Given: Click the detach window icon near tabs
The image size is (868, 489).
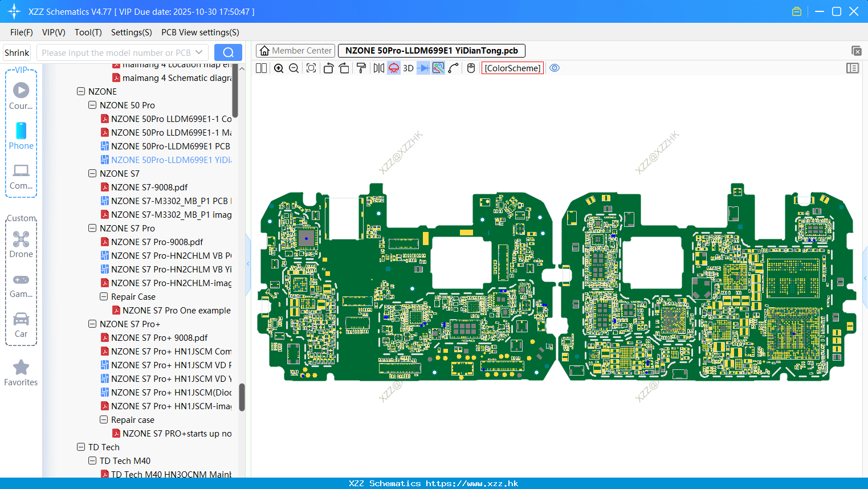Looking at the screenshot, I should (x=856, y=51).
